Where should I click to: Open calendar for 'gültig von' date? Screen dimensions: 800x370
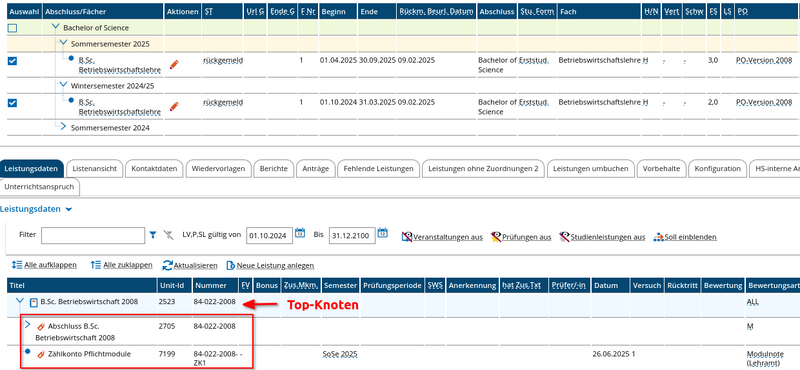301,233
